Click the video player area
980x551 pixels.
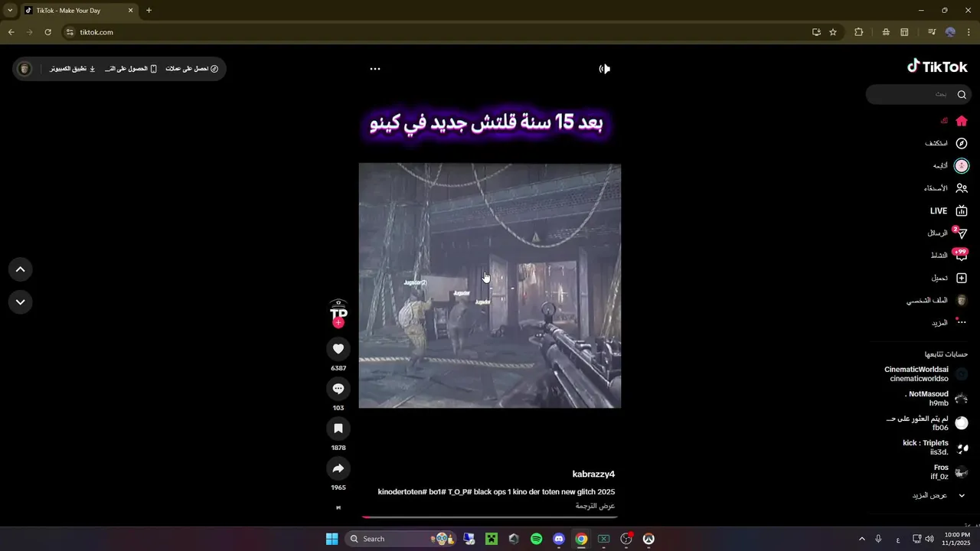490,285
